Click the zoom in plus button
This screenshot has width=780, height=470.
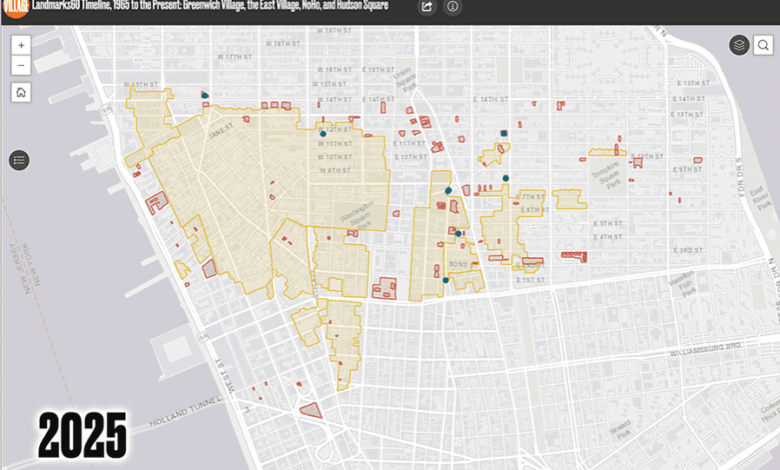tap(21, 45)
